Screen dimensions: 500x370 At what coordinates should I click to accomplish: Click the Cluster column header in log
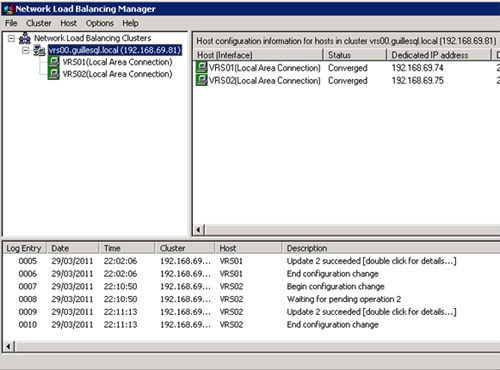(185, 248)
